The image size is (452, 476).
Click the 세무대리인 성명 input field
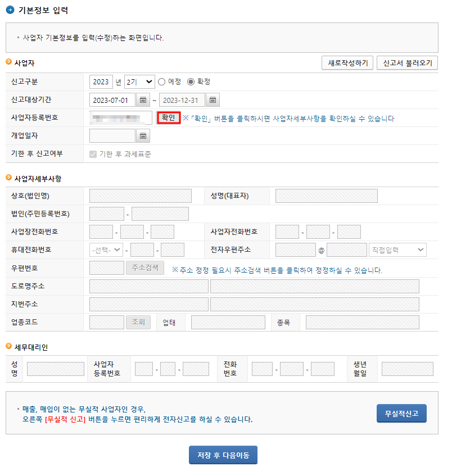[55, 369]
